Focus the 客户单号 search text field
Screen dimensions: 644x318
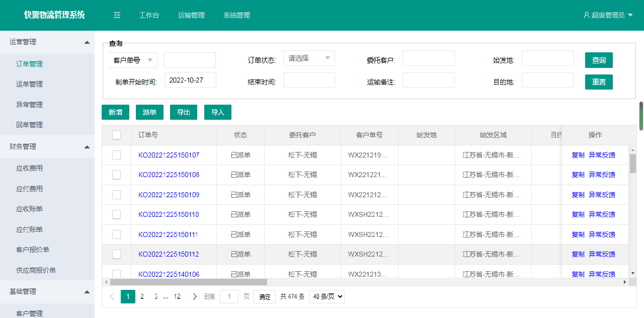pos(190,60)
